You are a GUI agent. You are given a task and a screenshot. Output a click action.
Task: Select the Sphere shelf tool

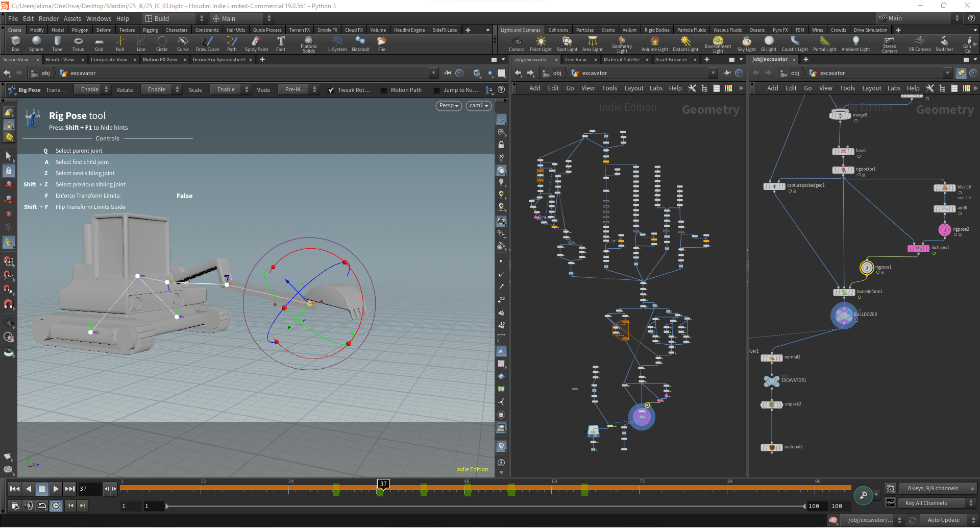(x=36, y=44)
